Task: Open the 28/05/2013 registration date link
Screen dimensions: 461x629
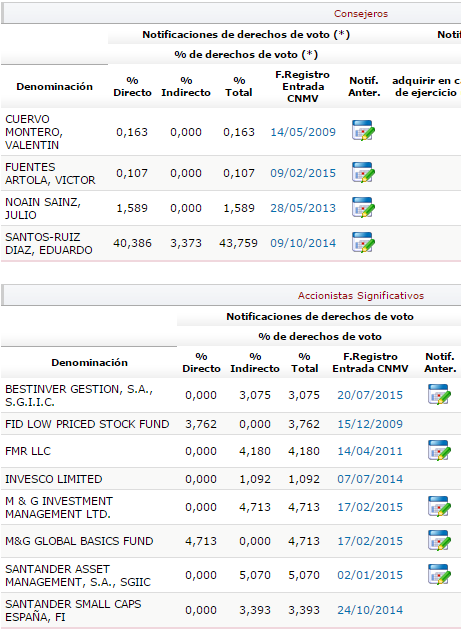Action: pos(303,208)
